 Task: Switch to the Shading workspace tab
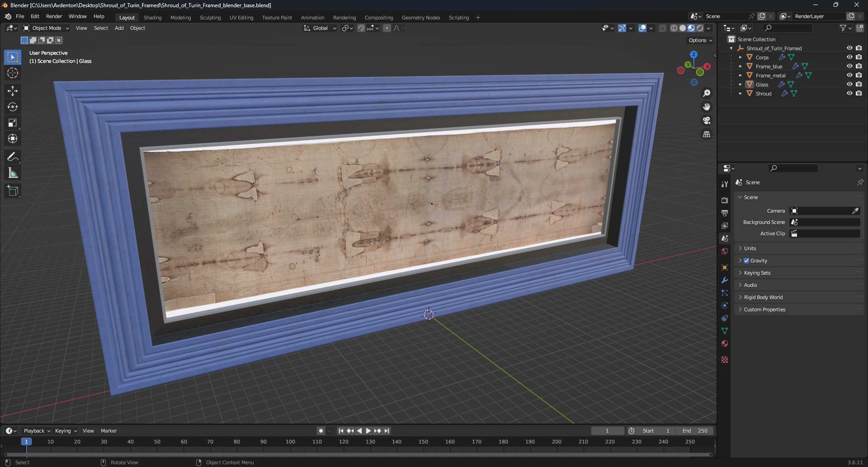152,18
